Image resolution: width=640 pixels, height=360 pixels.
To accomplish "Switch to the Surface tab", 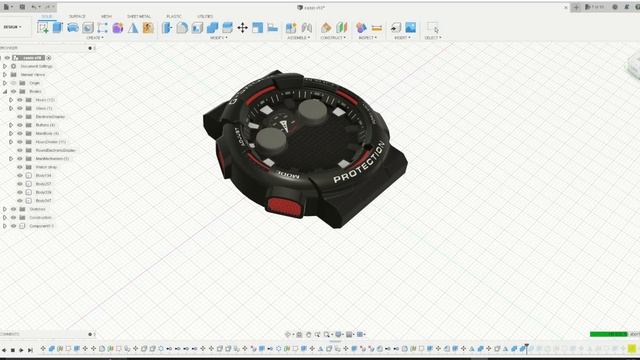I will 77,16.
